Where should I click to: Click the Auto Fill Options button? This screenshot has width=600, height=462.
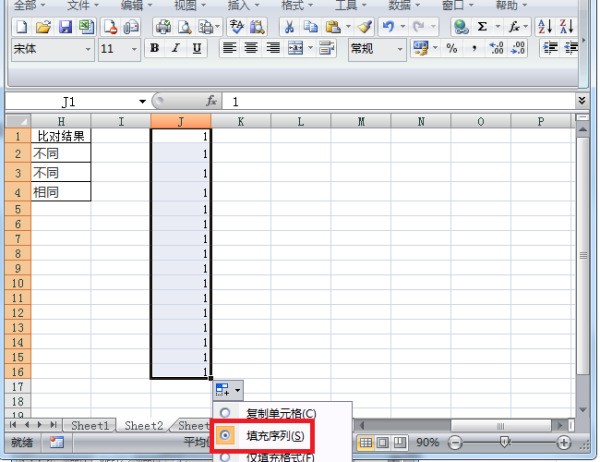(x=228, y=390)
